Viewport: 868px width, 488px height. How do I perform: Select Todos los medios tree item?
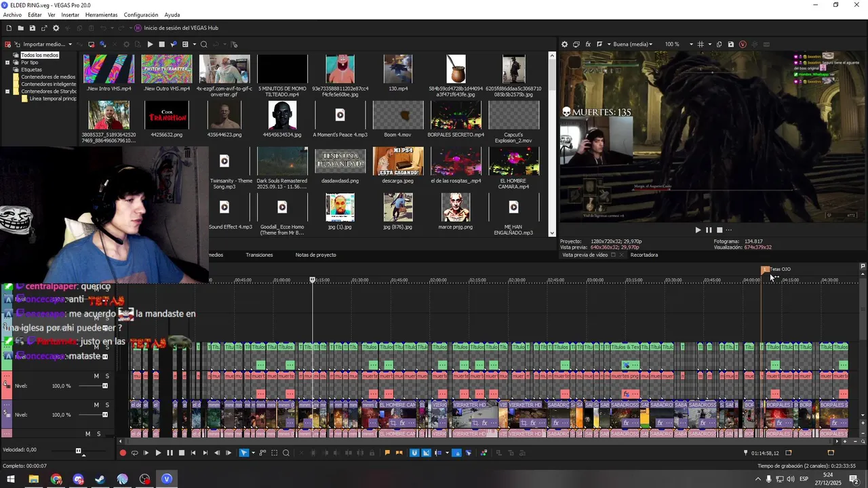pos(39,55)
